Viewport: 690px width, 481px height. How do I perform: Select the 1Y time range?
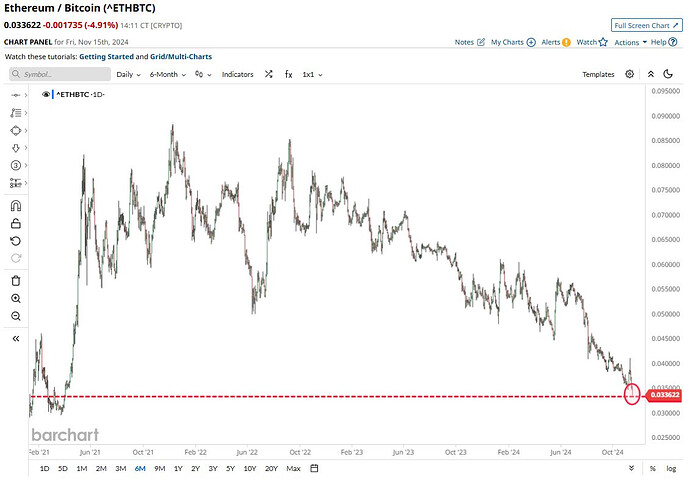point(178,468)
